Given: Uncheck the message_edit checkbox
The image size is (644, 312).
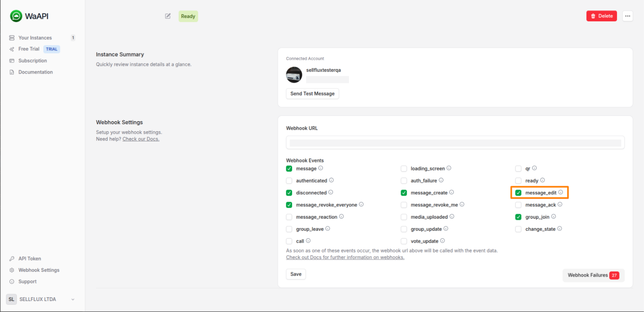Looking at the screenshot, I should (518, 193).
